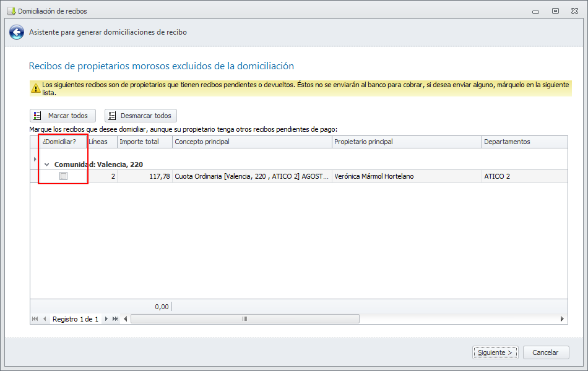Sort by Importe total column header
Image resolution: width=588 pixels, height=371 pixels.
point(145,142)
